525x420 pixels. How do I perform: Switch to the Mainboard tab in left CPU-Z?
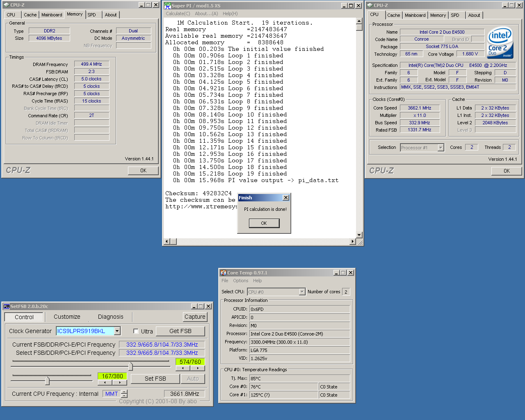coord(52,15)
